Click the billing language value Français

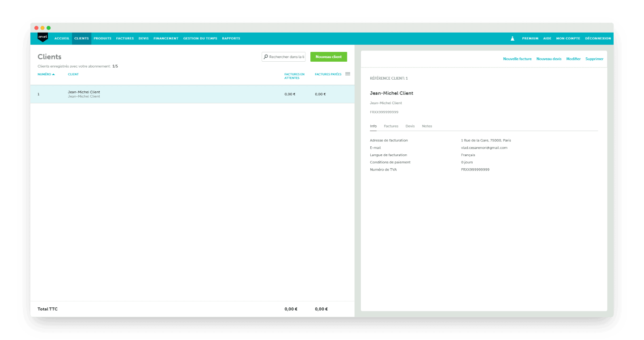pyautogui.click(x=468, y=155)
